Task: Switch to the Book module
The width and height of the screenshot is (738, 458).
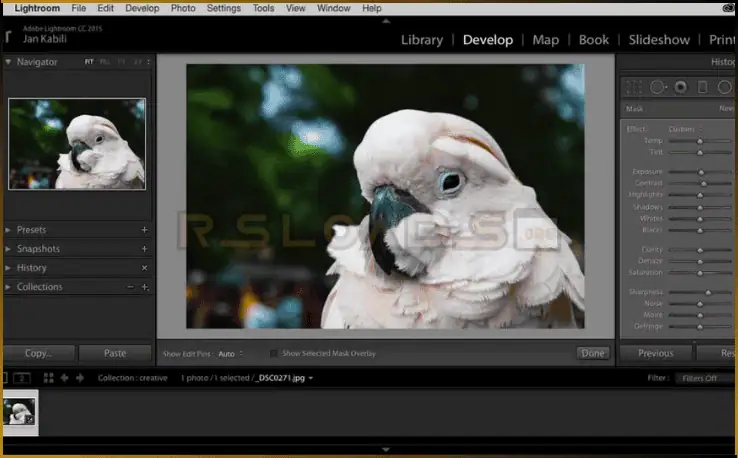Action: (594, 40)
